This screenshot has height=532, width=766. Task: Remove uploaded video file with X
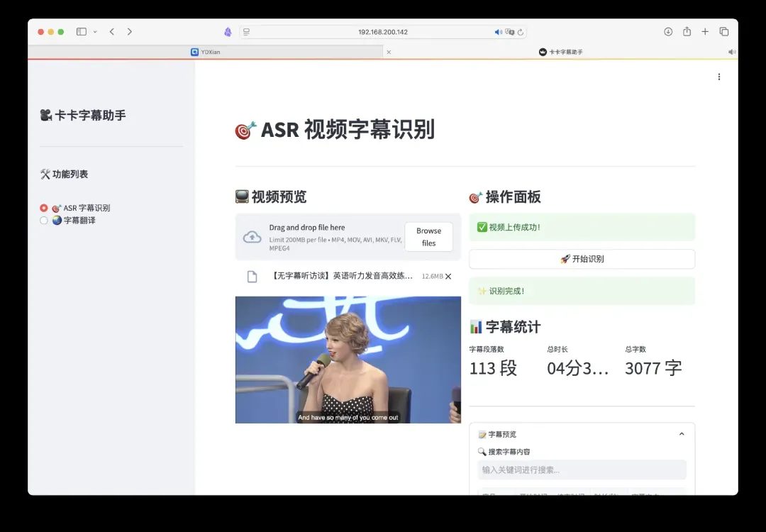448,277
